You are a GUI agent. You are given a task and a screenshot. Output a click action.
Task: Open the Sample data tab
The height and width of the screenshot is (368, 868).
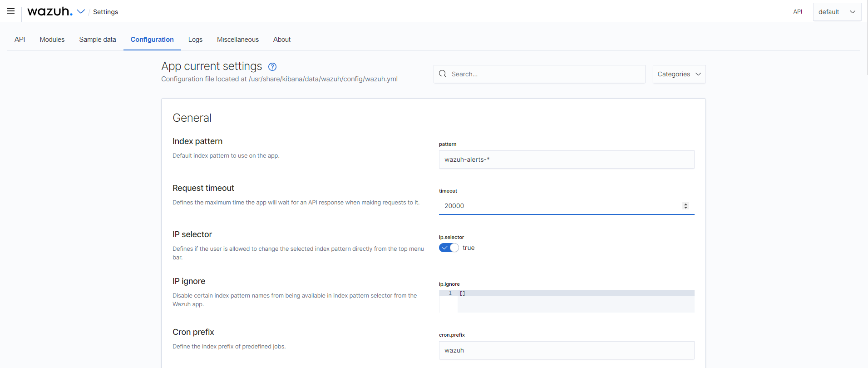tap(98, 40)
